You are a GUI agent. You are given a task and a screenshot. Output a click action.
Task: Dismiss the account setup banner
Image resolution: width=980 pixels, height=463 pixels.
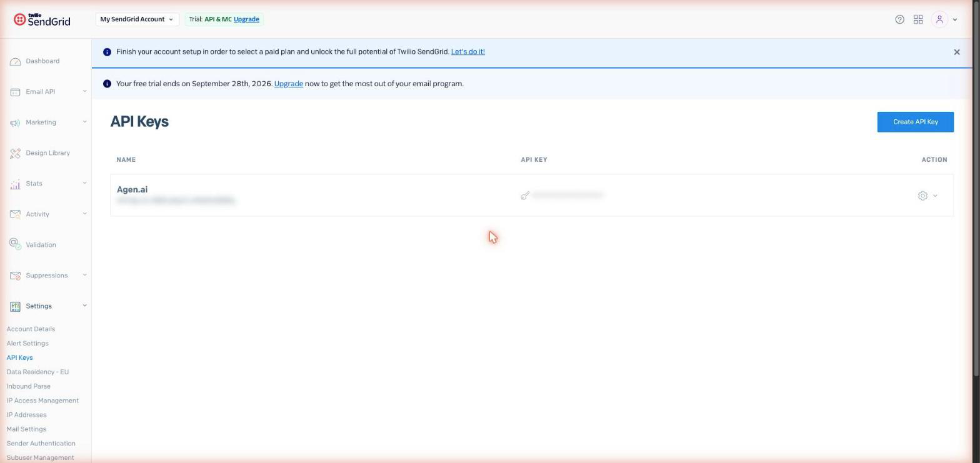957,52
